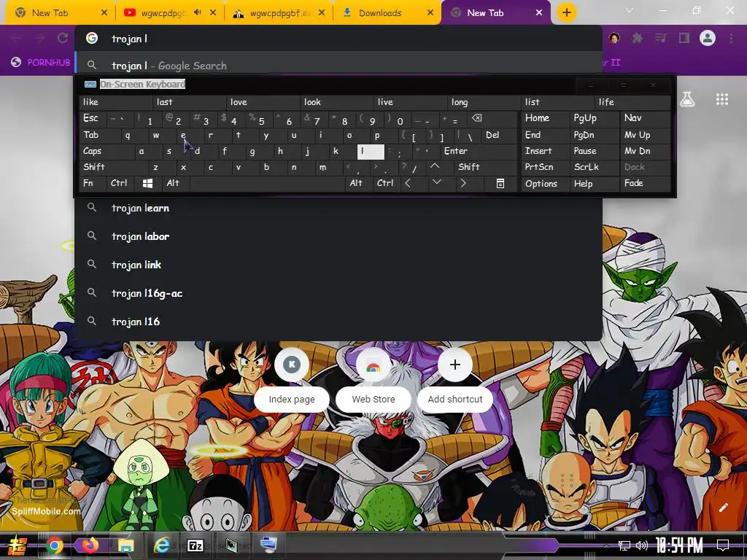Toggle left Alt key on on-screen keyboard
Viewport: 747px width, 560px height.
coord(175,183)
